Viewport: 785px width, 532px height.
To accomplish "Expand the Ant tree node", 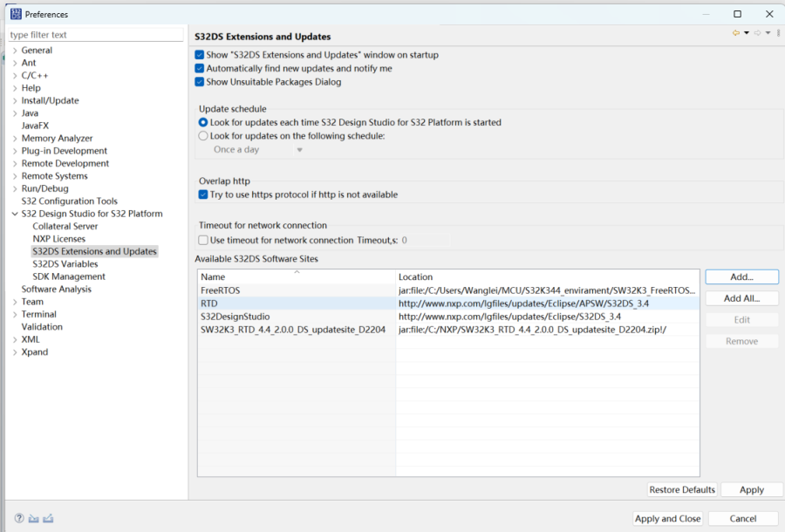I will click(x=15, y=63).
